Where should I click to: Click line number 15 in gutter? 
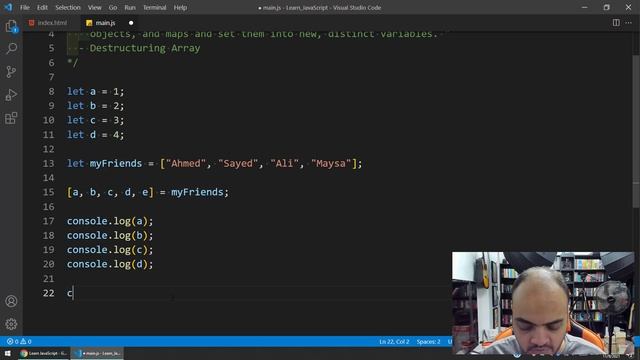pos(48,192)
